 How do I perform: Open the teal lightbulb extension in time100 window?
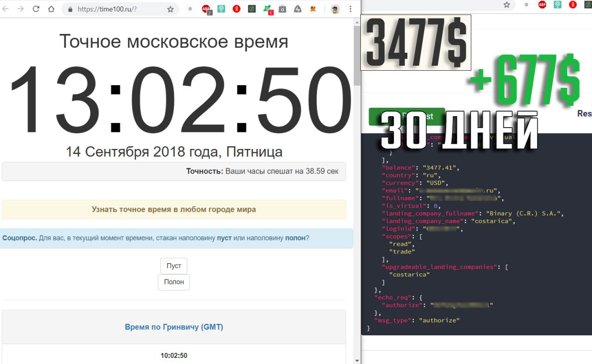(x=222, y=9)
